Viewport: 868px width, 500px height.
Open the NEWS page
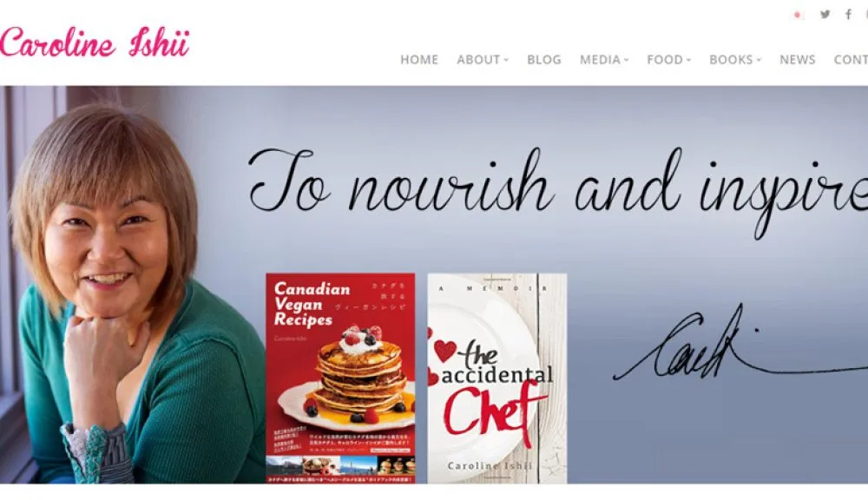coord(797,59)
